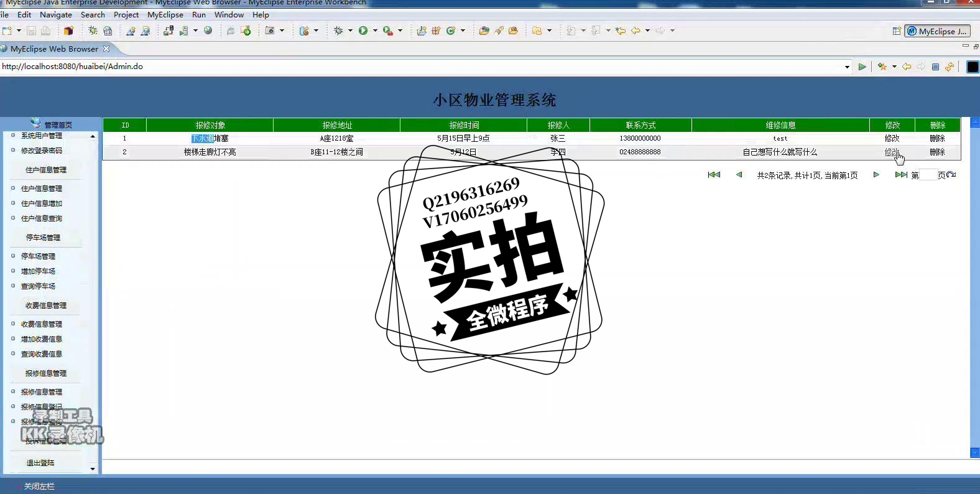Click the Save toolbar icon
The height and width of the screenshot is (494, 980).
coord(31,30)
